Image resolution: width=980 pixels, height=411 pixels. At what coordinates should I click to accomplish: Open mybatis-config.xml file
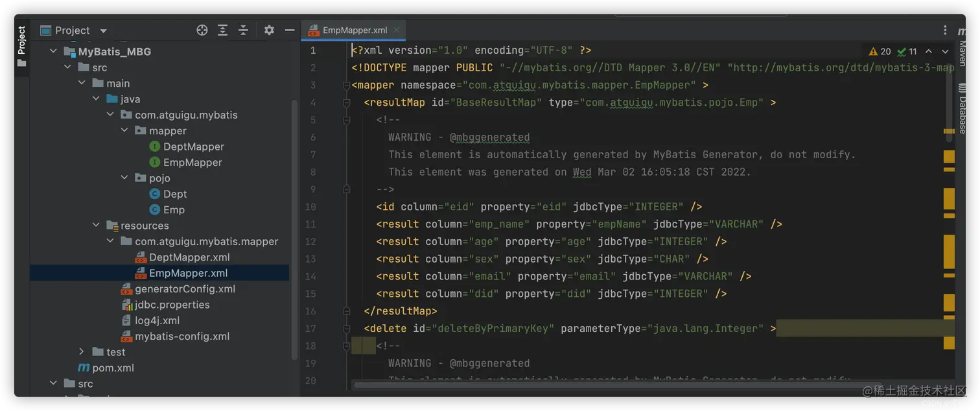click(x=182, y=336)
